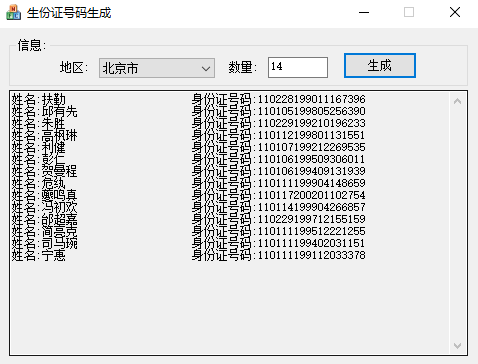Click the 生成 button
The image size is (478, 364).
380,66
